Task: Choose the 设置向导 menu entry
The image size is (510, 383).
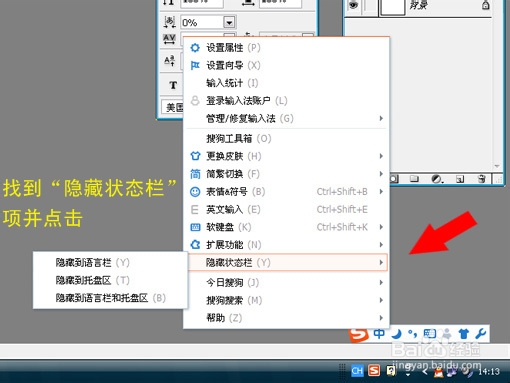Action: (x=287, y=65)
